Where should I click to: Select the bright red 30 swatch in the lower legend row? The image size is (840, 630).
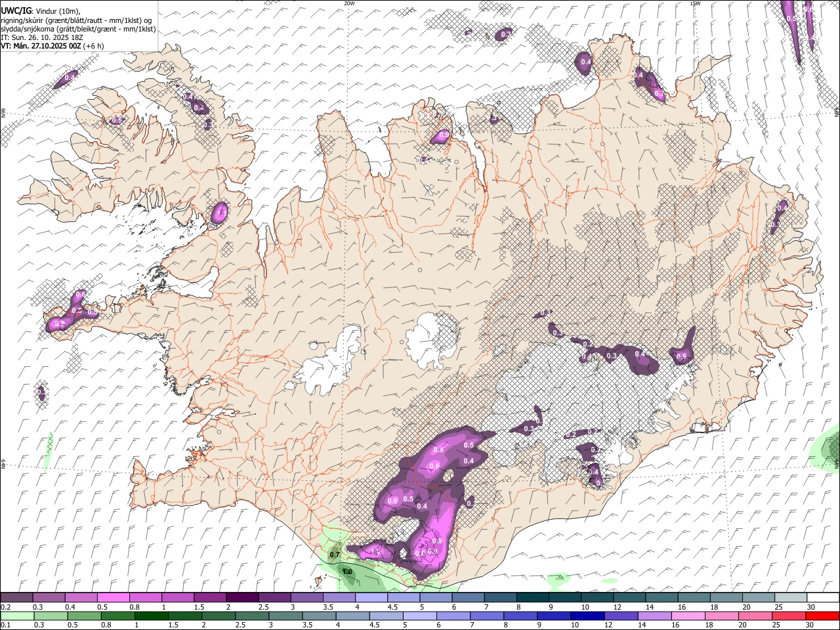[x=822, y=616]
